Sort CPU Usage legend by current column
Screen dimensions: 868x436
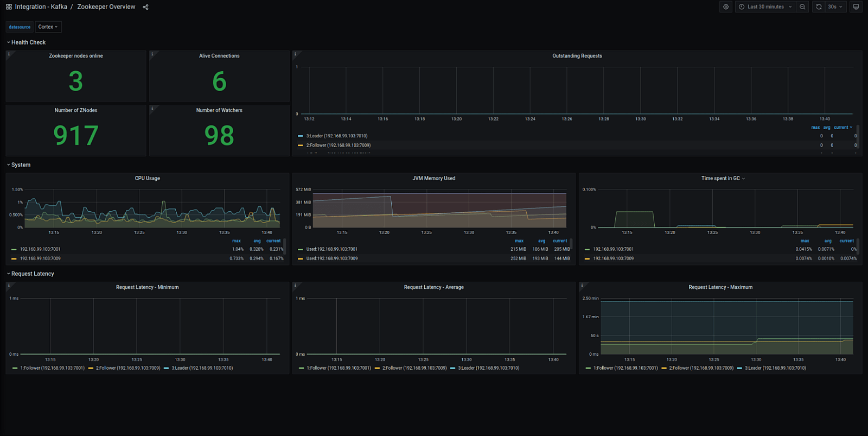point(273,241)
